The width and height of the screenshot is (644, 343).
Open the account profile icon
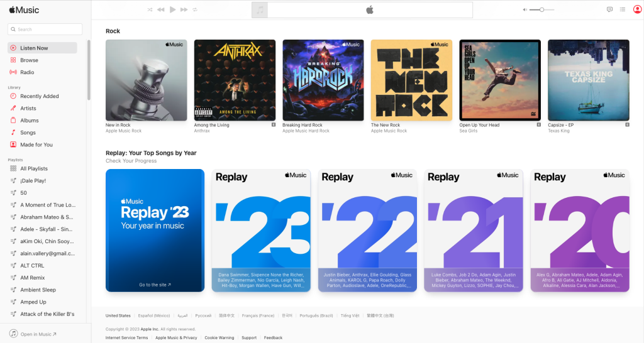pyautogui.click(x=637, y=9)
